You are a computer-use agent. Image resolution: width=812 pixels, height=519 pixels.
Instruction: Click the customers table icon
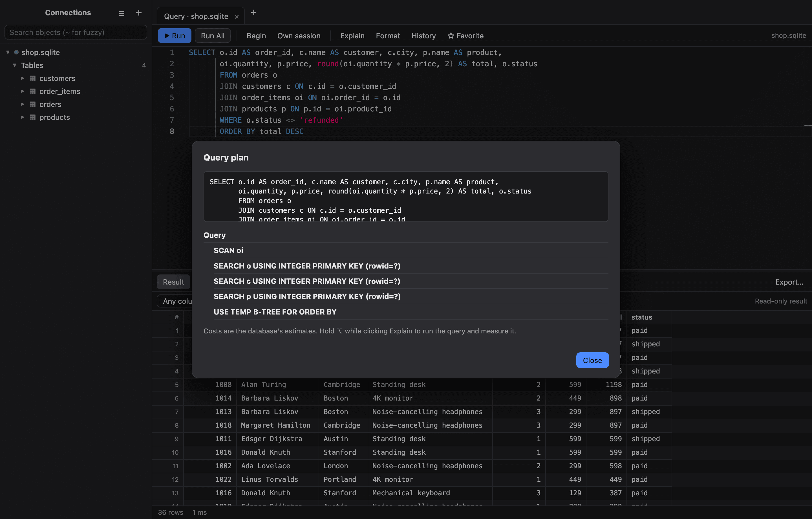tap(33, 78)
